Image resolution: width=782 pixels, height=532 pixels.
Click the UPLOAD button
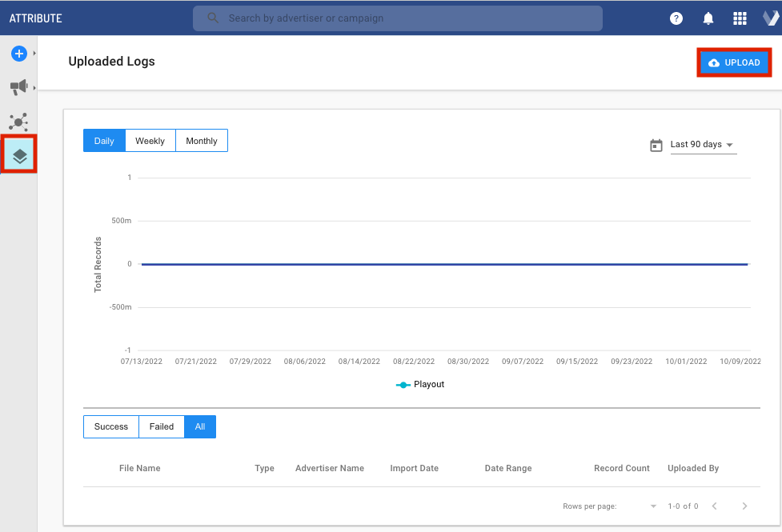pyautogui.click(x=734, y=62)
